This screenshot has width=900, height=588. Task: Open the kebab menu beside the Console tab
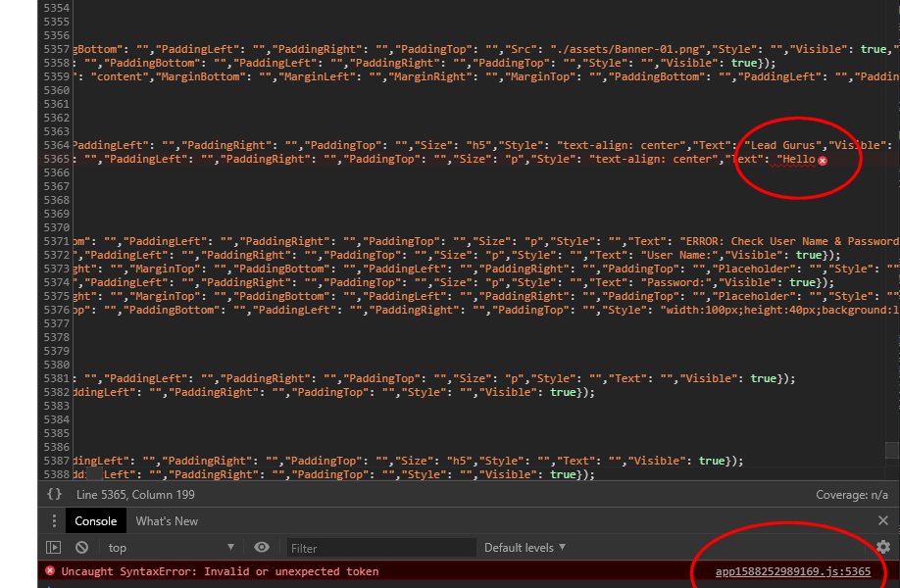click(x=54, y=520)
